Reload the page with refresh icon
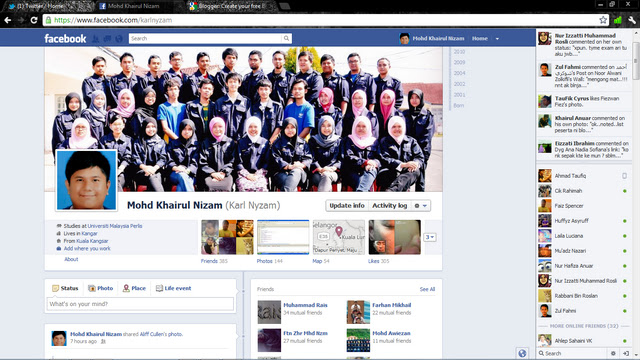This screenshot has height=360, width=640. pyautogui.click(x=34, y=20)
